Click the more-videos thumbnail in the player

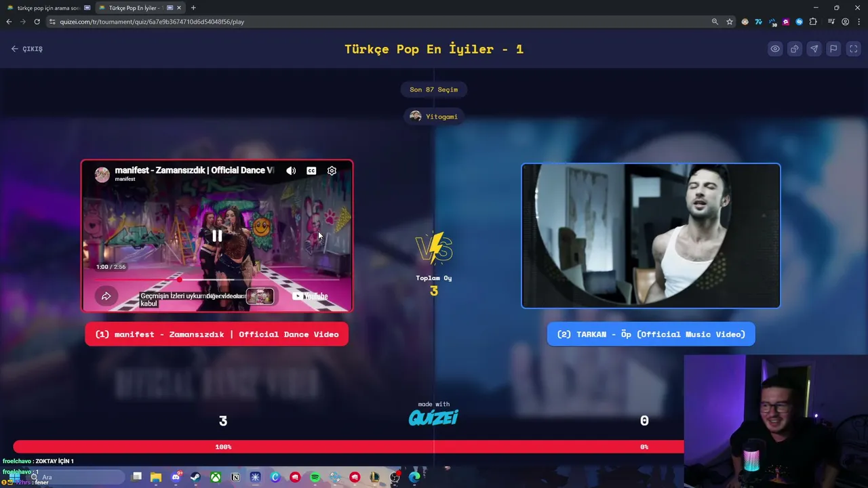tap(260, 296)
